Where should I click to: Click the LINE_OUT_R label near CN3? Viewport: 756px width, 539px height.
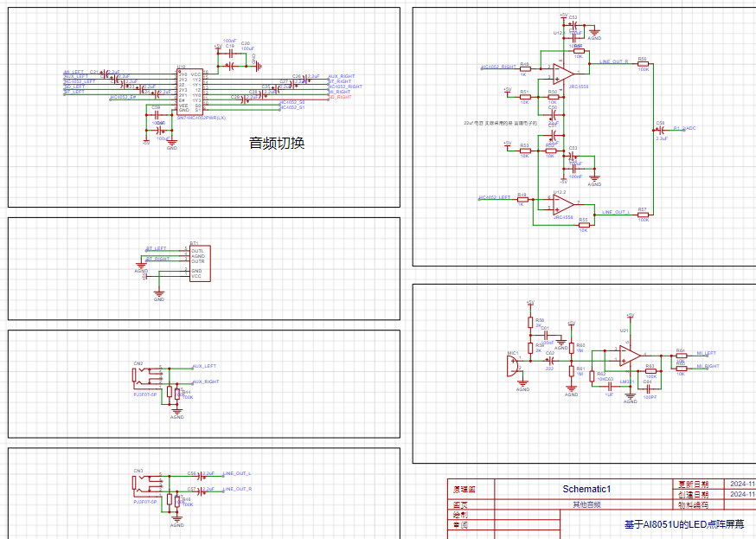point(237,489)
